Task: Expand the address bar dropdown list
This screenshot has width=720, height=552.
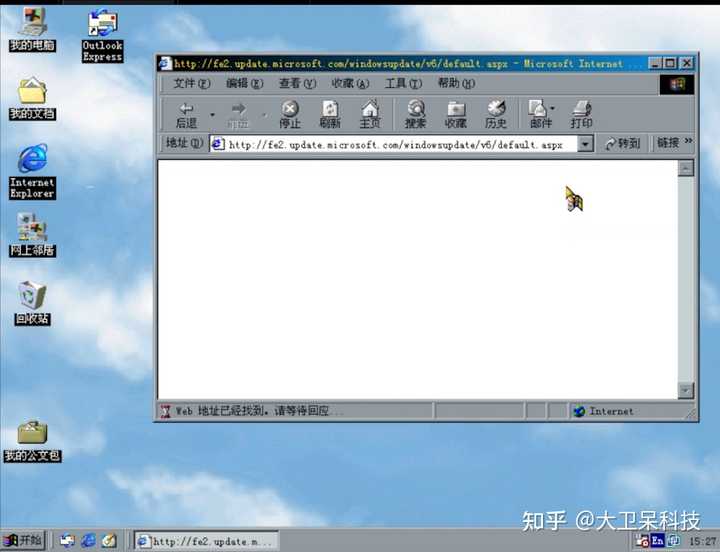Action: [585, 144]
